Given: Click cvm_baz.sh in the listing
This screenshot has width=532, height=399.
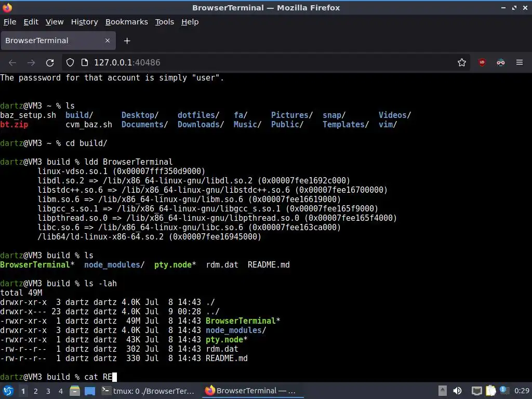Looking at the screenshot, I should (89, 125).
